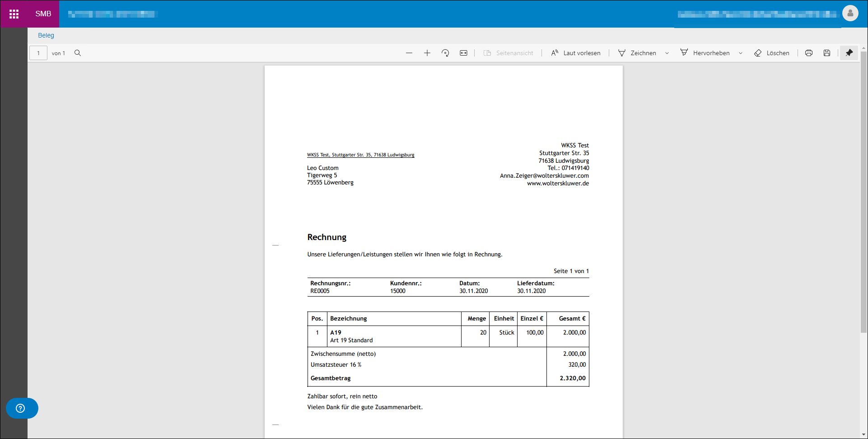Toggle the toolbar pin icon
Image resolution: width=868 pixels, height=439 pixels.
[849, 53]
